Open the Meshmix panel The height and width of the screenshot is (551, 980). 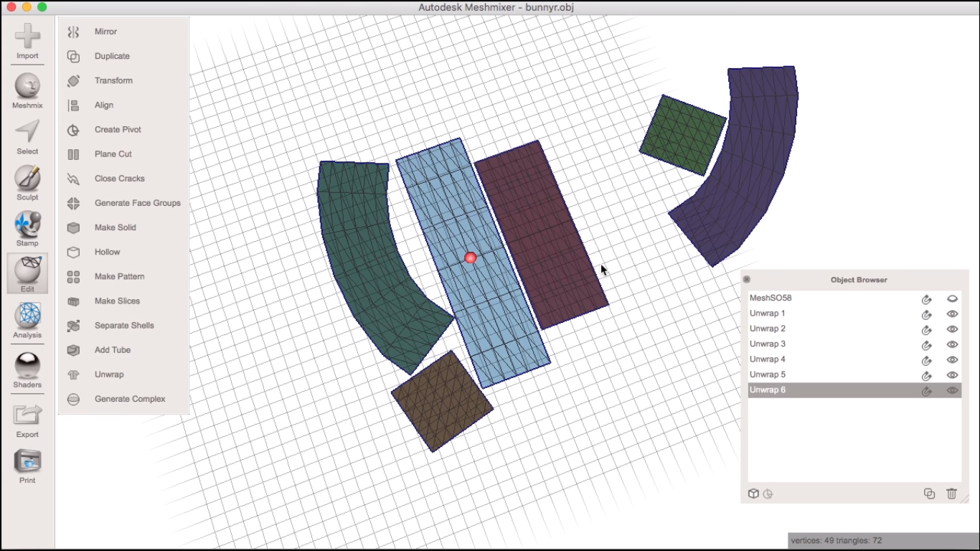pyautogui.click(x=27, y=90)
